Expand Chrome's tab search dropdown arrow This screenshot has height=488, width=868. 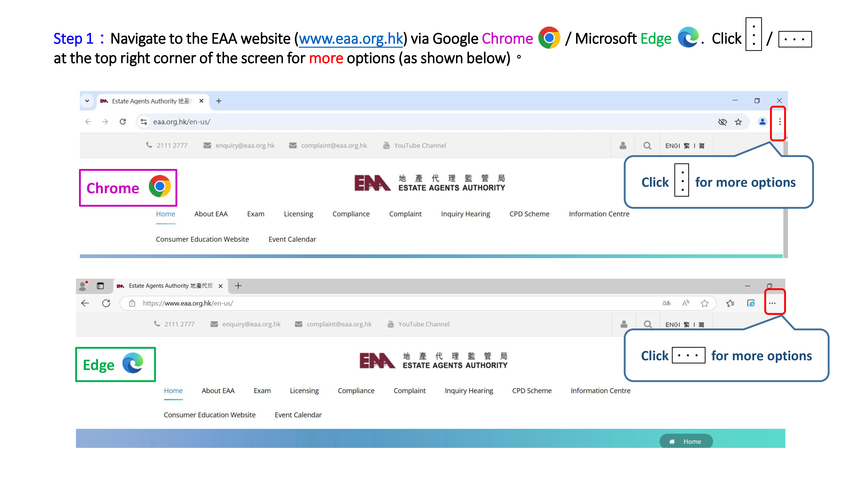[87, 101]
